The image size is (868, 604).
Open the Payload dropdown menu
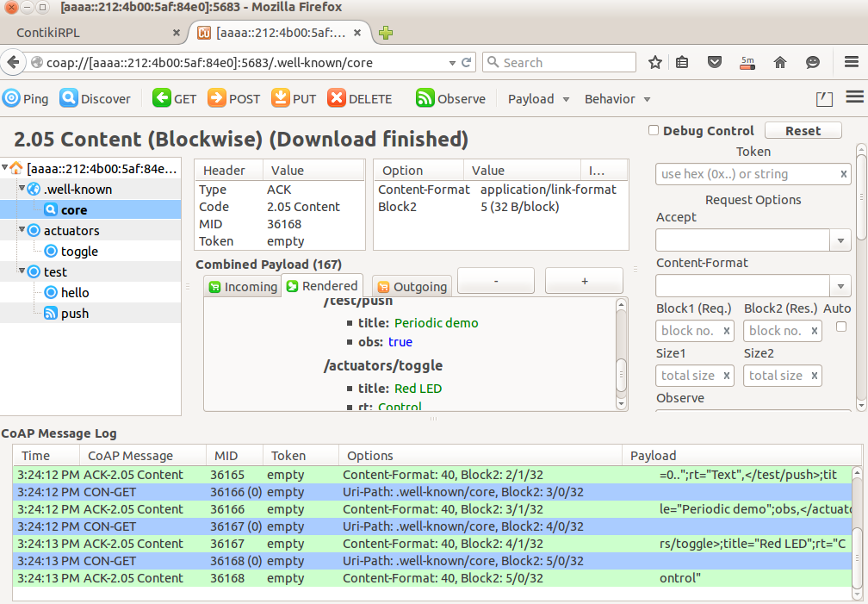point(538,98)
